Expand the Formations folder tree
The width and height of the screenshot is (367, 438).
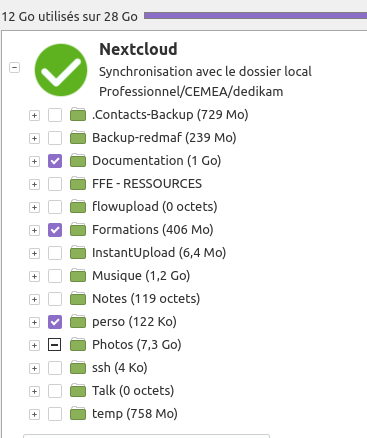pos(34,230)
